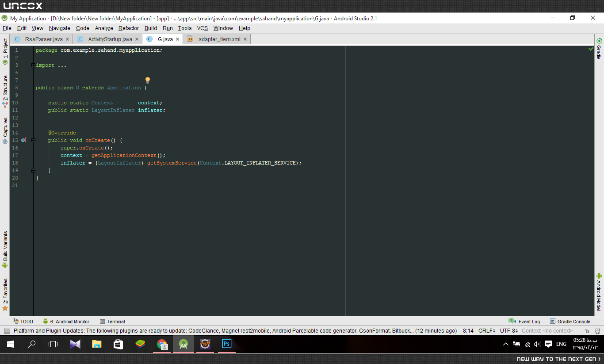This screenshot has height=364, width=604.
Task: Open the Android Model side panel
Action: (x=599, y=292)
